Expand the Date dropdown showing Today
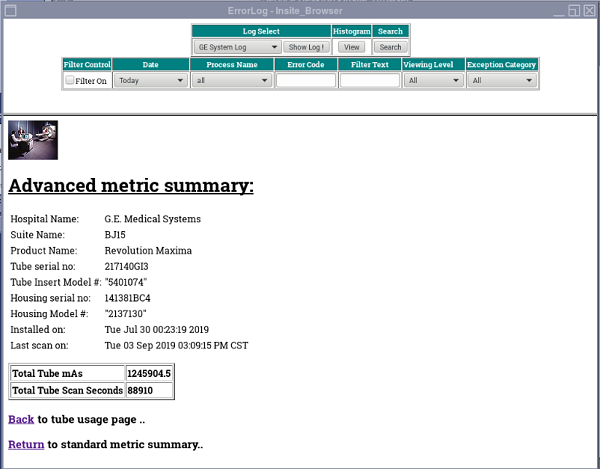 (x=151, y=80)
